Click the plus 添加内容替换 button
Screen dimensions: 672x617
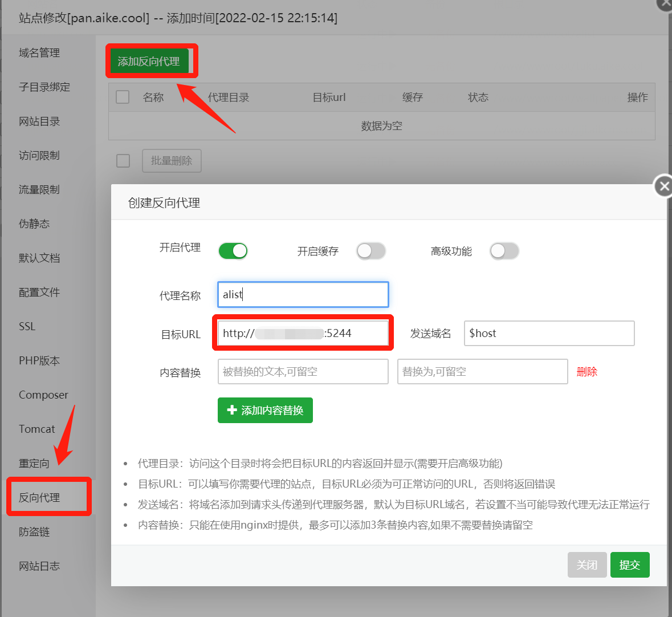point(265,410)
